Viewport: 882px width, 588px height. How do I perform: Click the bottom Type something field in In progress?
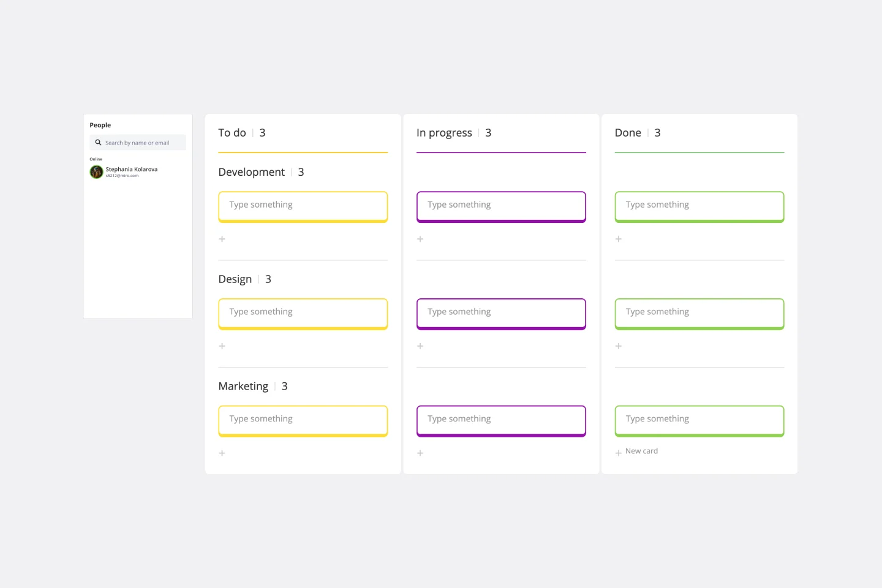coord(501,420)
